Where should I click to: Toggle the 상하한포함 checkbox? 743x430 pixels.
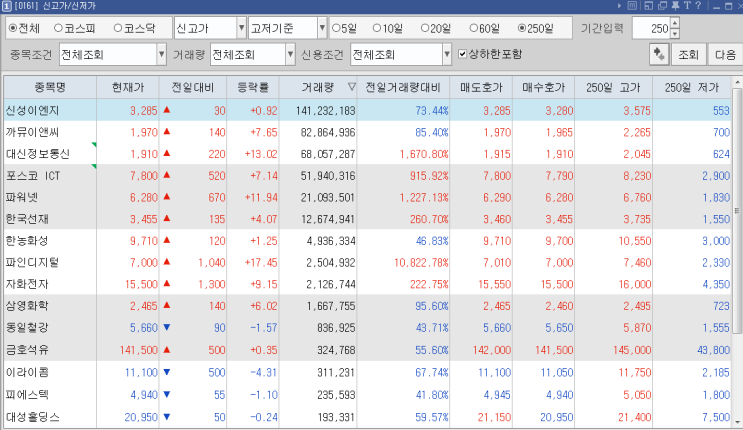[462, 54]
